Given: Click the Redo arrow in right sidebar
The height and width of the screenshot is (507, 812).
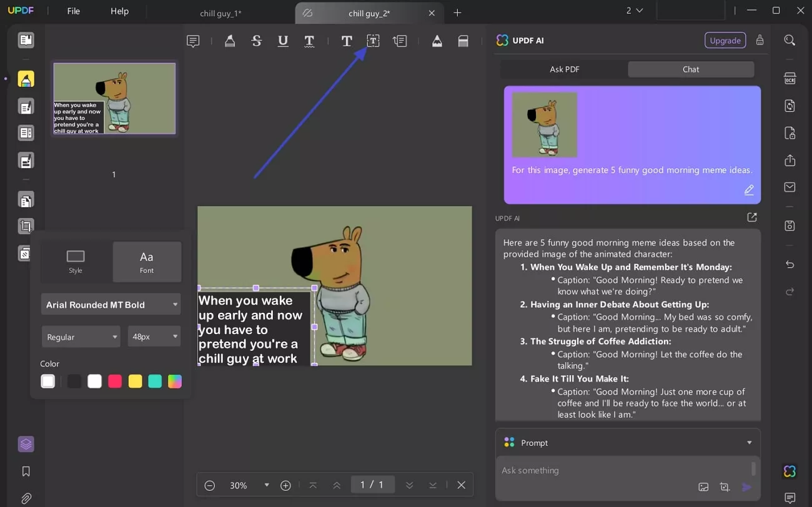Looking at the screenshot, I should [x=790, y=292].
